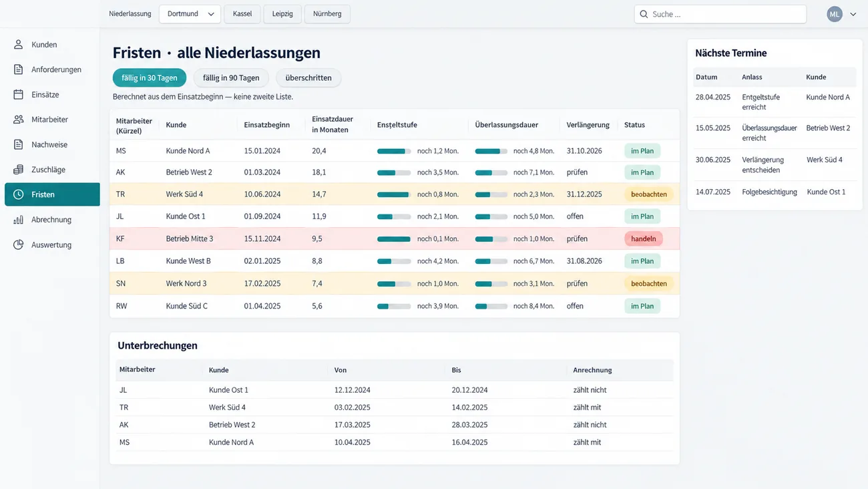Focus the Suche search field

tap(720, 14)
